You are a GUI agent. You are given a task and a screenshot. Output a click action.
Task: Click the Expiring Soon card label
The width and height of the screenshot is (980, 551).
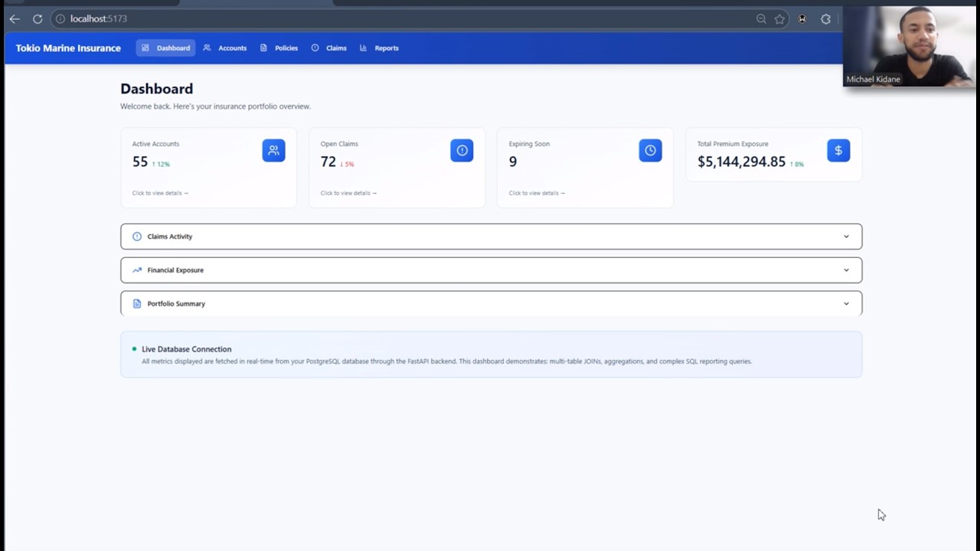(529, 144)
